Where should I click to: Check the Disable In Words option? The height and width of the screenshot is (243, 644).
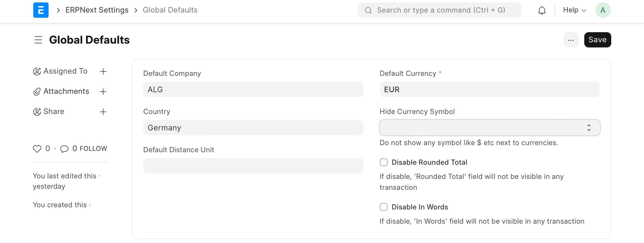[383, 207]
